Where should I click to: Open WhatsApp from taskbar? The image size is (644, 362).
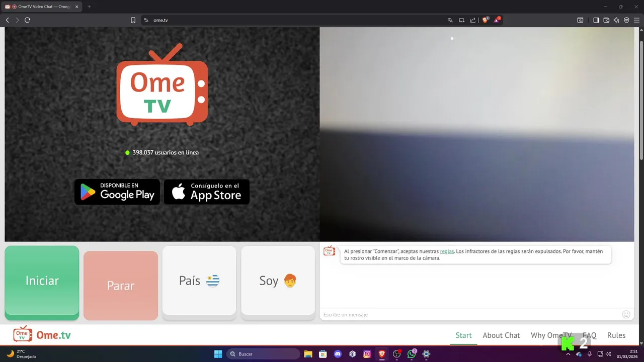pos(412,354)
